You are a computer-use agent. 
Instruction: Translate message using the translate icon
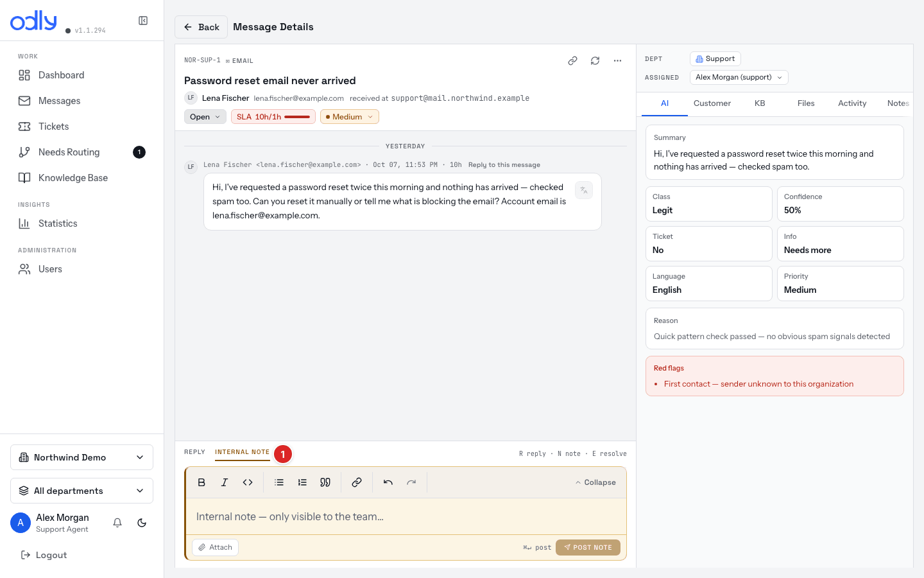tap(584, 190)
